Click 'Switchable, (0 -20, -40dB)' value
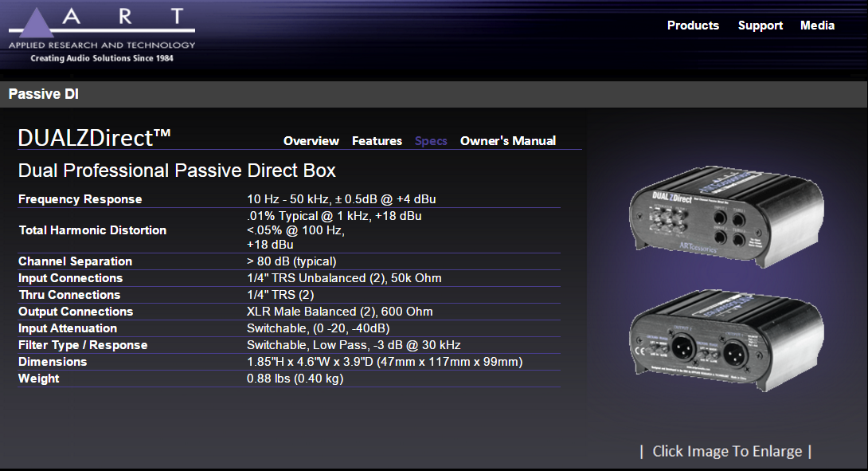Screen dimensions: 868x471 (x=319, y=328)
